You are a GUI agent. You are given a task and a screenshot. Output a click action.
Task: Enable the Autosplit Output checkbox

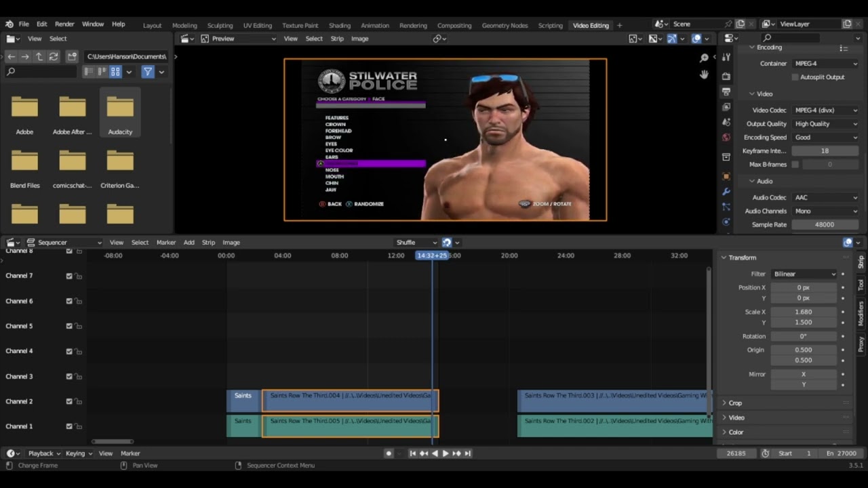coord(795,77)
